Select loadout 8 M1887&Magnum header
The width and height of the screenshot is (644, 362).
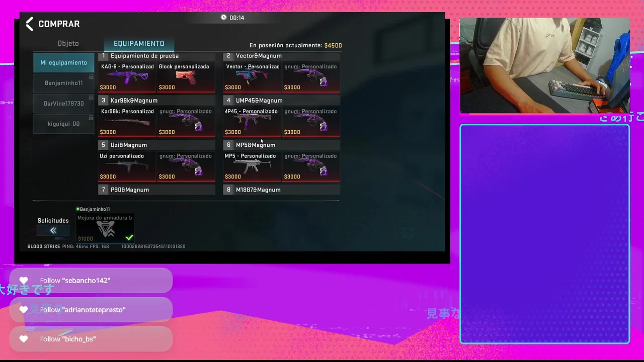point(281,190)
